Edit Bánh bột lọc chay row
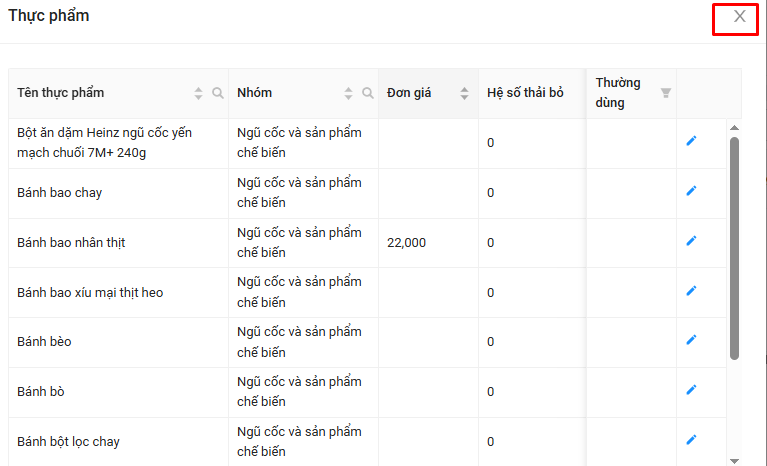 click(691, 439)
